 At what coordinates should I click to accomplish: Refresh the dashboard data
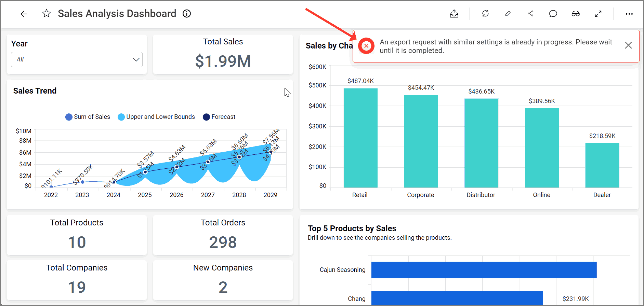(485, 14)
